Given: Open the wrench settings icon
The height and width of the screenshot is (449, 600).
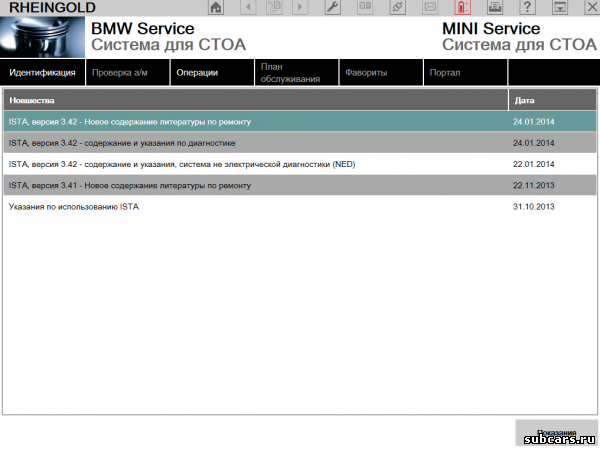Looking at the screenshot, I should (333, 7).
